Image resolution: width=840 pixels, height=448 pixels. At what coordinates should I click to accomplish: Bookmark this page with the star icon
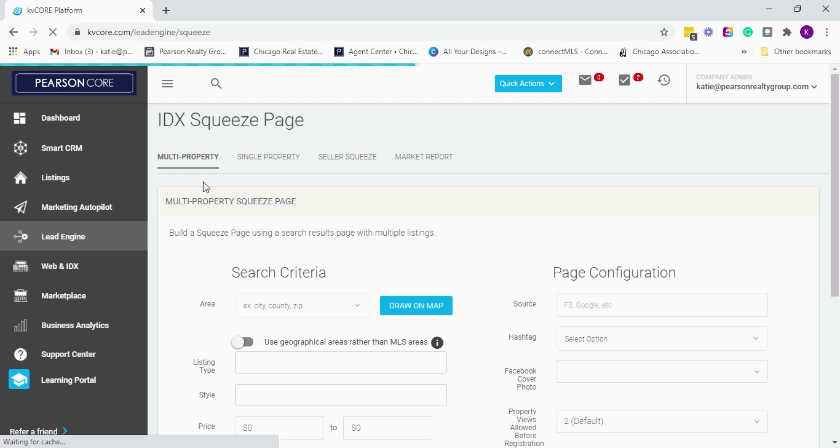click(x=664, y=32)
